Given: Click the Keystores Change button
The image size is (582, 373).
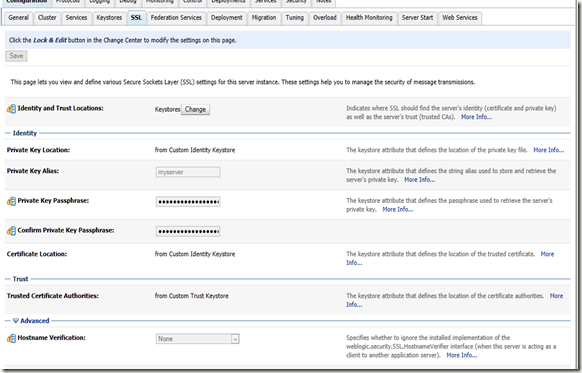Looking at the screenshot, I should pos(195,109).
